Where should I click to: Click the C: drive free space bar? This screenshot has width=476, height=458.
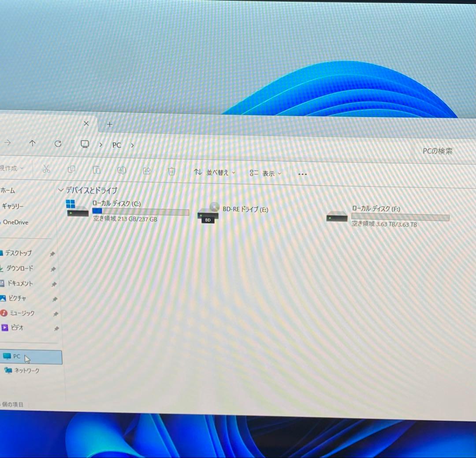pyautogui.click(x=141, y=212)
